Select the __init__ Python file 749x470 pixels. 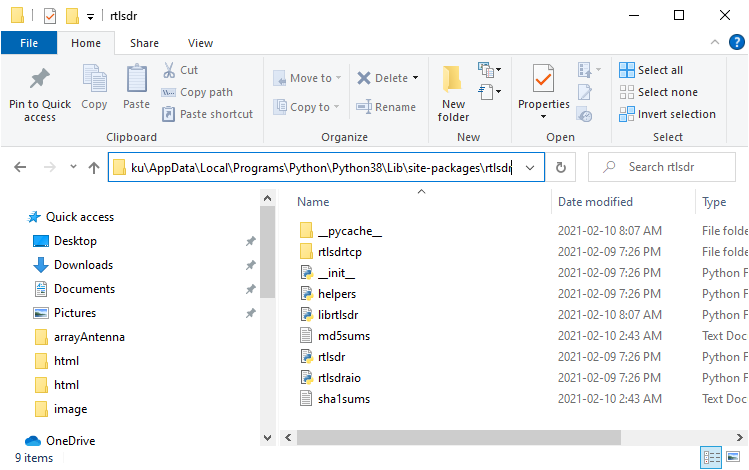point(336,273)
